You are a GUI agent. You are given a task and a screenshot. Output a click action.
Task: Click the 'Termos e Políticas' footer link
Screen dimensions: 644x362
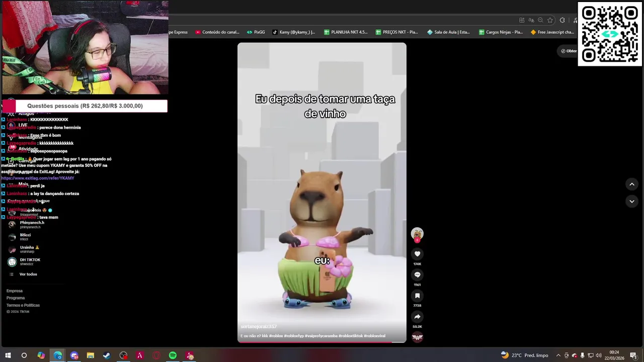coord(23,305)
